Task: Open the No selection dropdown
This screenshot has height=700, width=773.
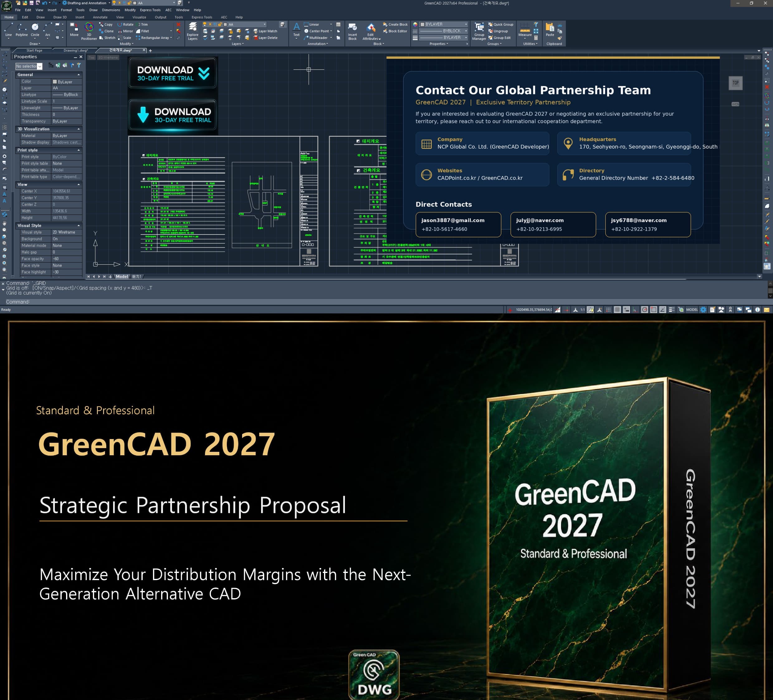Action: click(29, 66)
